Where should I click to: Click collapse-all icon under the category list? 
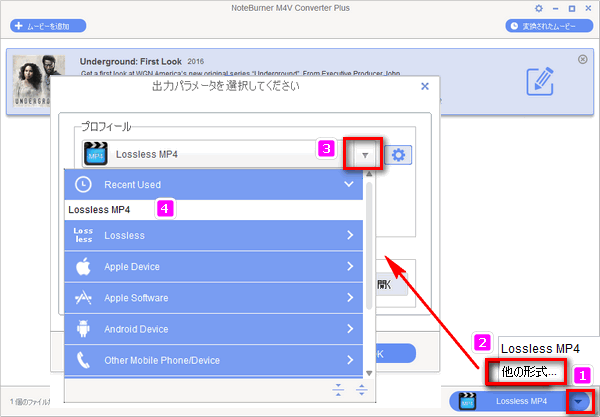coord(338,390)
